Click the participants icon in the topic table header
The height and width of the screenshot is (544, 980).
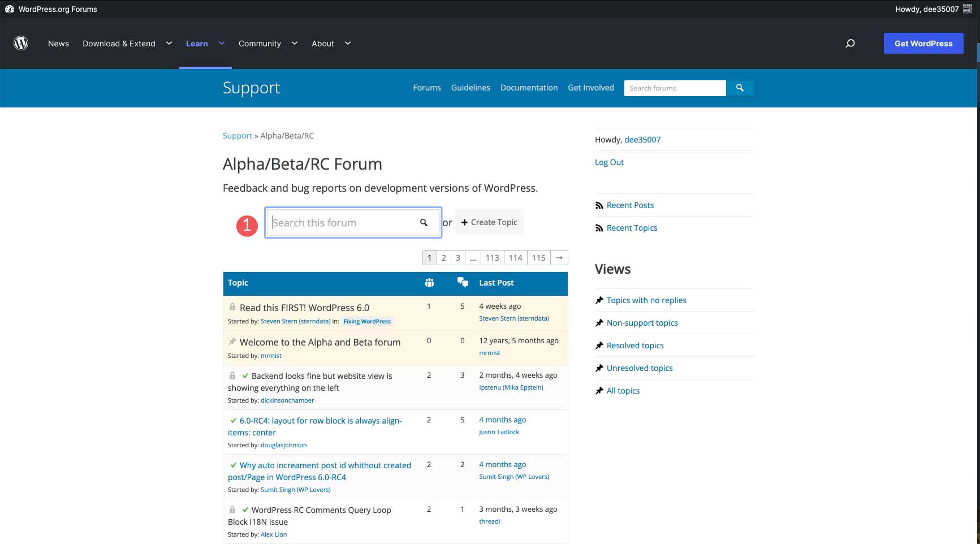(x=429, y=282)
